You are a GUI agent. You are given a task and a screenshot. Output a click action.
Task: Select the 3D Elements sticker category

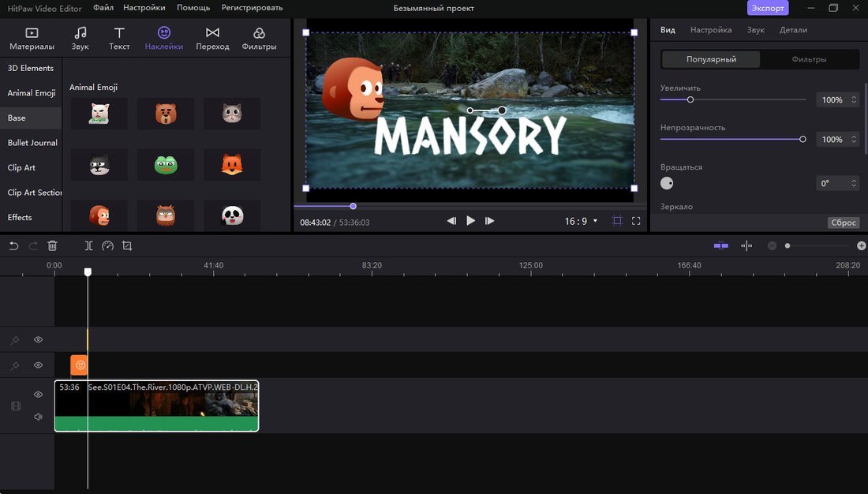pyautogui.click(x=31, y=68)
